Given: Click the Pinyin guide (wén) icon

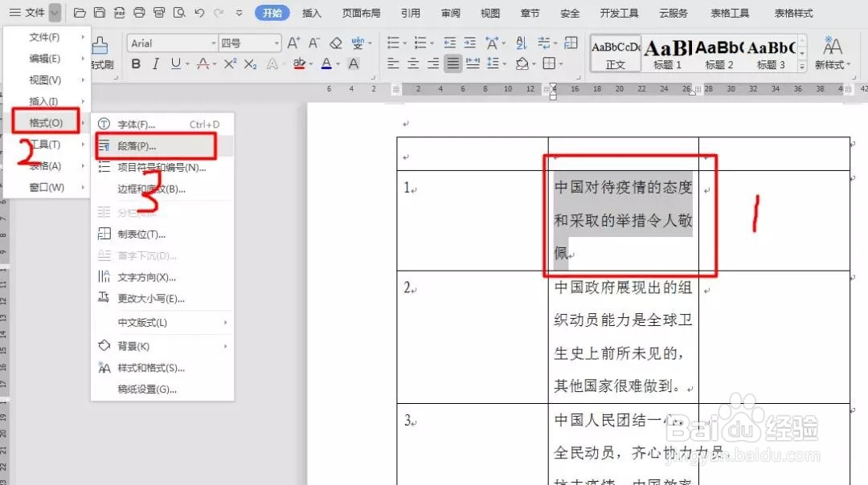Looking at the screenshot, I should (358, 43).
